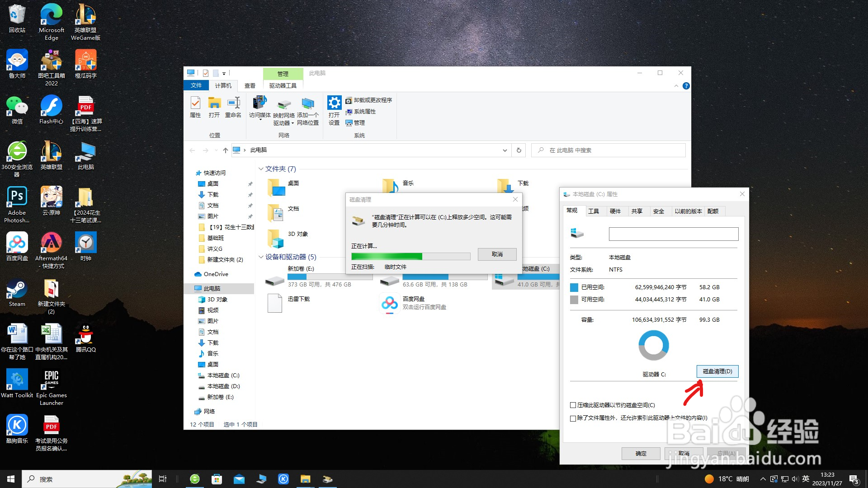Image resolution: width=868 pixels, height=488 pixels.
Task: Click the refresh icon beside the address bar
Action: pyautogui.click(x=519, y=150)
